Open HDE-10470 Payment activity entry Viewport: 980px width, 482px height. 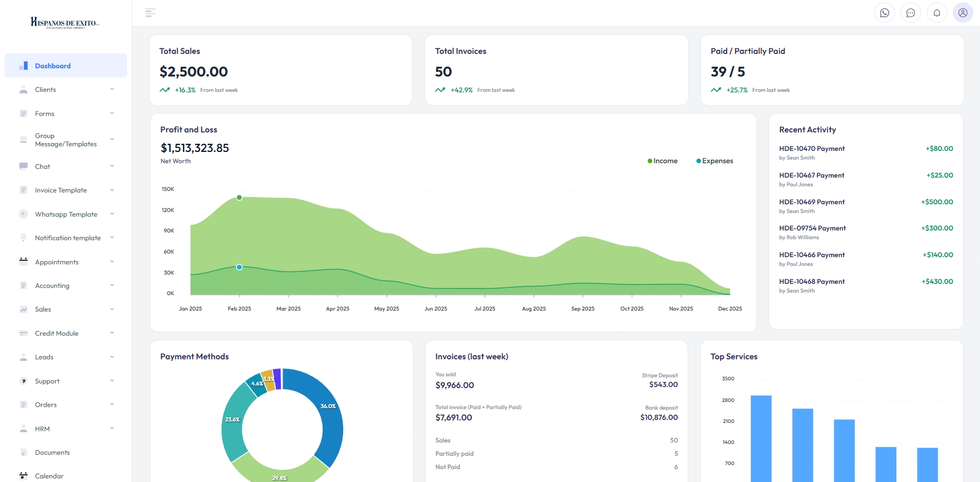(x=812, y=149)
